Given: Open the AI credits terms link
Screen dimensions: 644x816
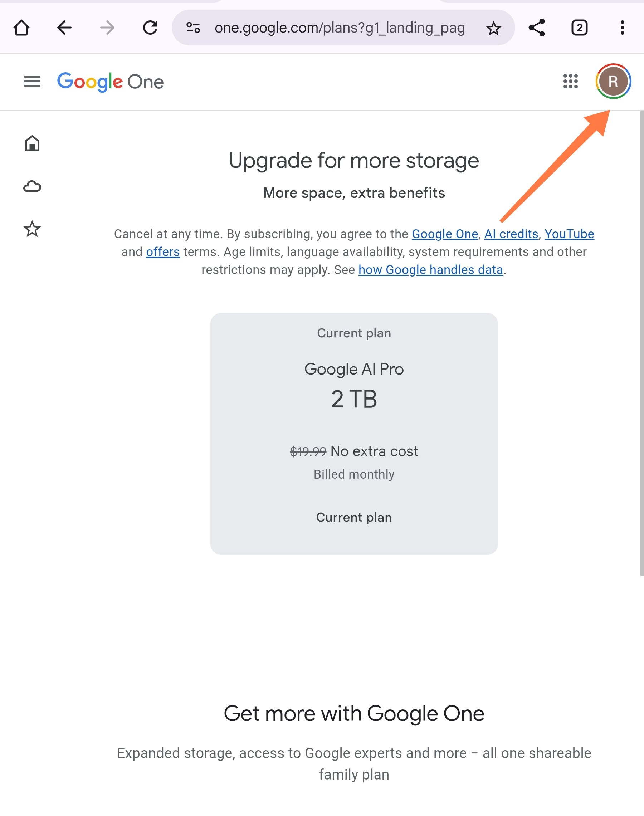Looking at the screenshot, I should pyautogui.click(x=511, y=234).
